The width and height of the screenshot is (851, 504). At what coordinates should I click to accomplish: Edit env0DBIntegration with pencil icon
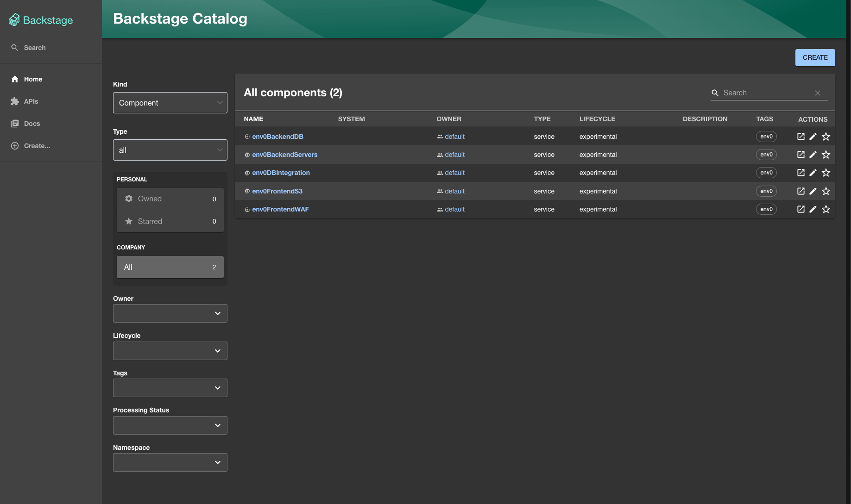[813, 173]
